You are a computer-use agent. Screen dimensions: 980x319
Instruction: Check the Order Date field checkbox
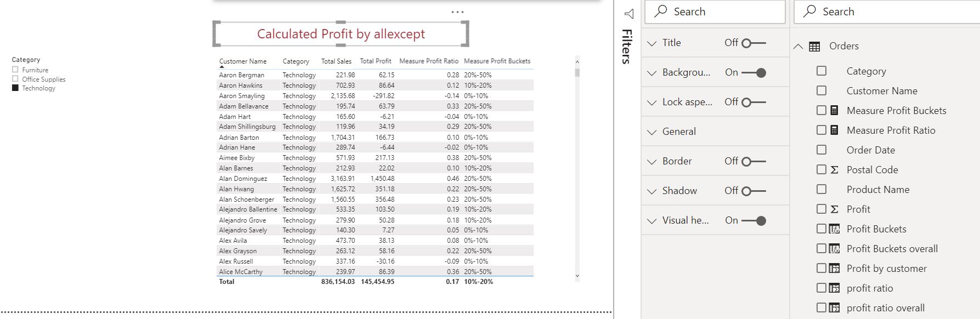(822, 150)
